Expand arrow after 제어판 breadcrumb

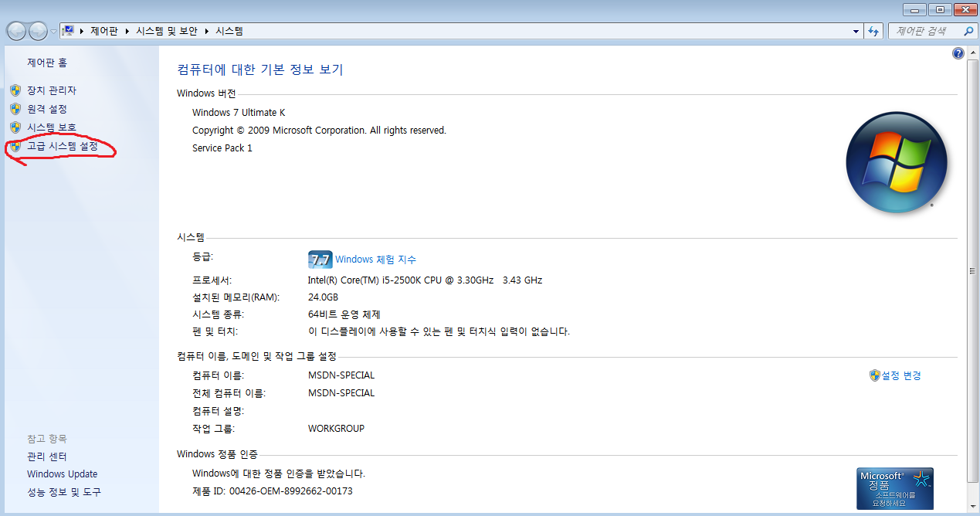click(x=127, y=31)
